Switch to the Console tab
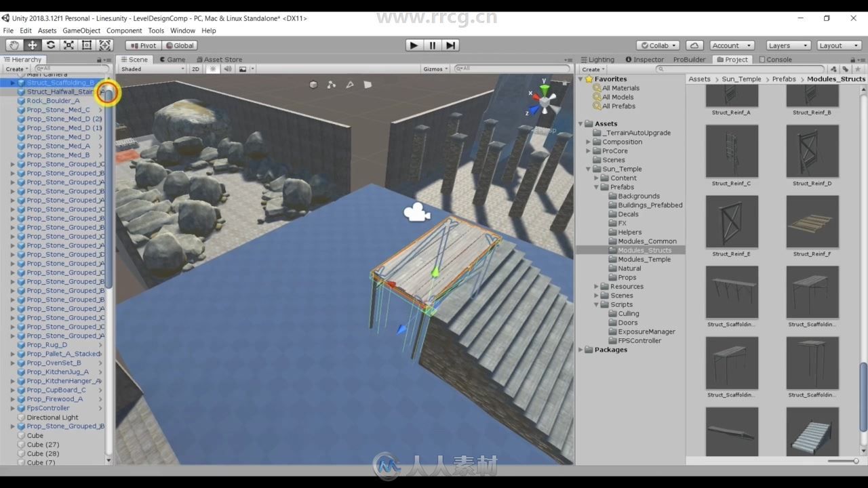The height and width of the screenshot is (488, 868). pos(775,60)
